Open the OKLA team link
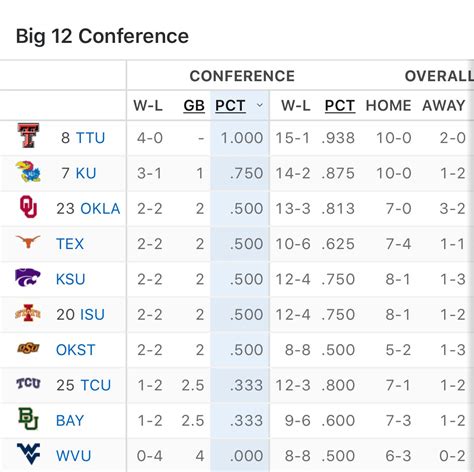474x472 pixels. coord(100,208)
